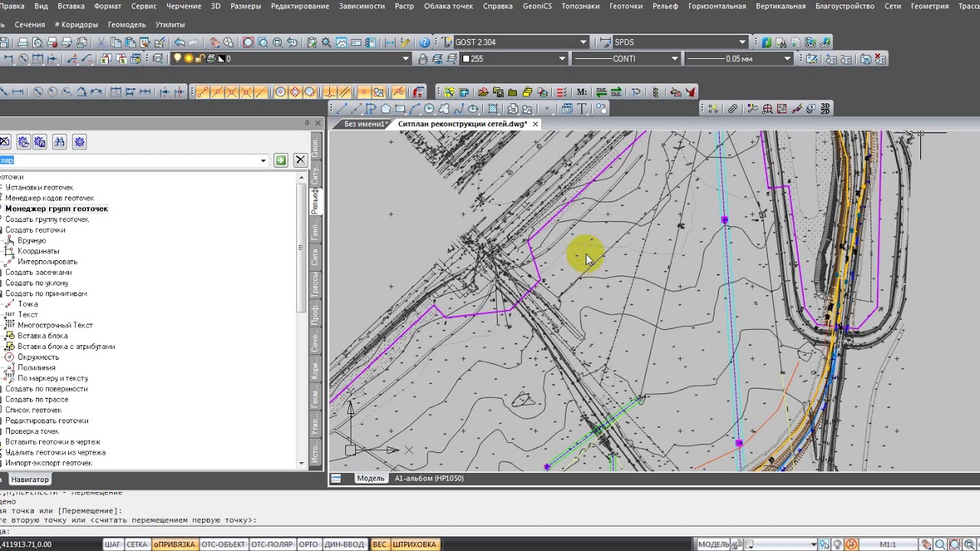Click the navigator tree vertical scrollbar

pos(301,248)
